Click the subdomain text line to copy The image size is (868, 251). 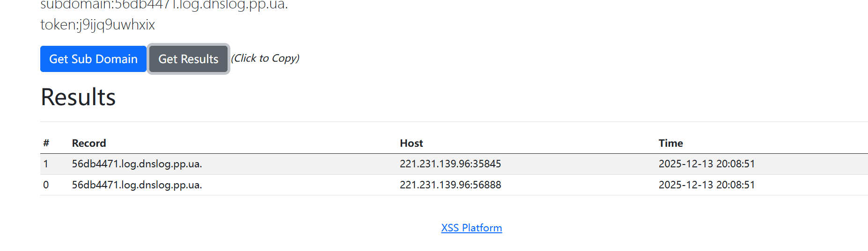[x=164, y=5]
